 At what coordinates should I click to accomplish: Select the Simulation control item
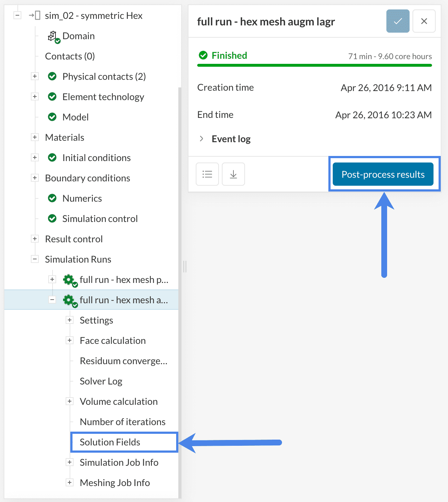[100, 219]
